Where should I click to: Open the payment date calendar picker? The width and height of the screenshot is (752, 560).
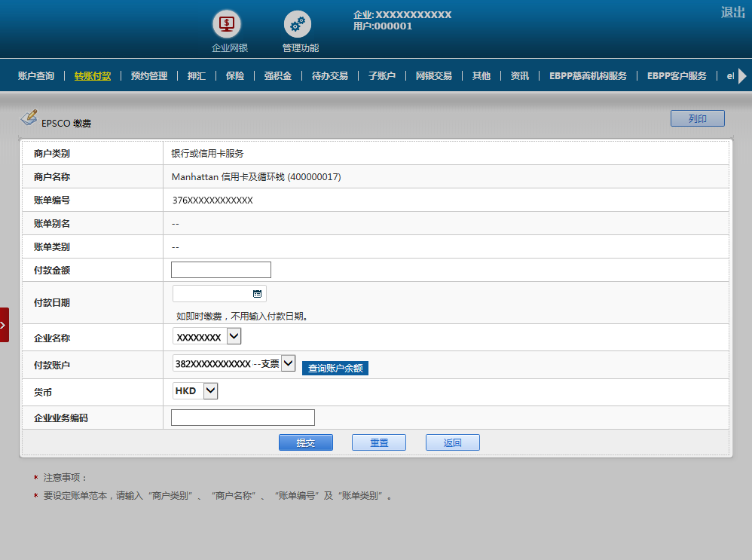257,294
